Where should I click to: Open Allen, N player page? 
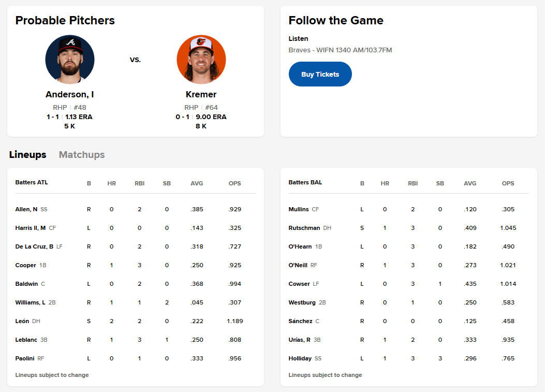(x=26, y=209)
